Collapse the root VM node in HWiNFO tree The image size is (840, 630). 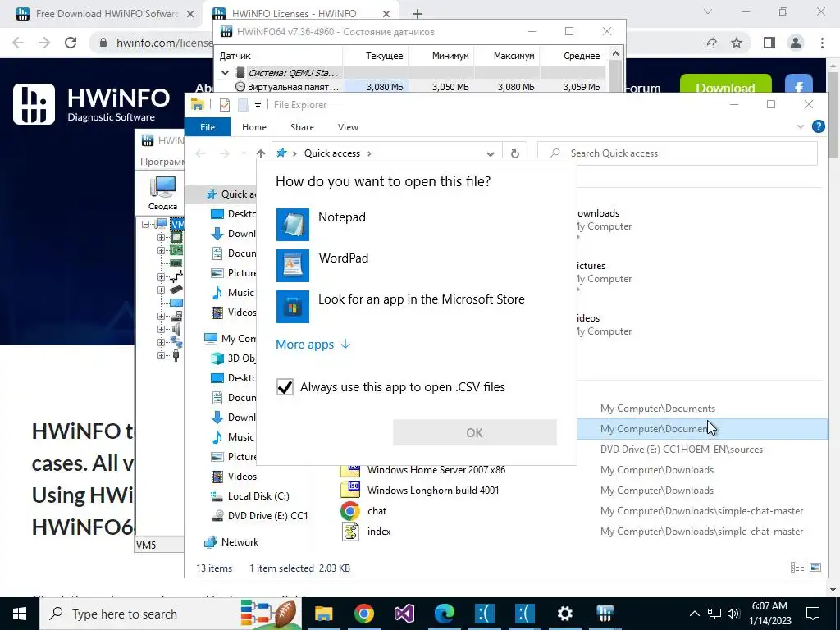[x=146, y=224]
